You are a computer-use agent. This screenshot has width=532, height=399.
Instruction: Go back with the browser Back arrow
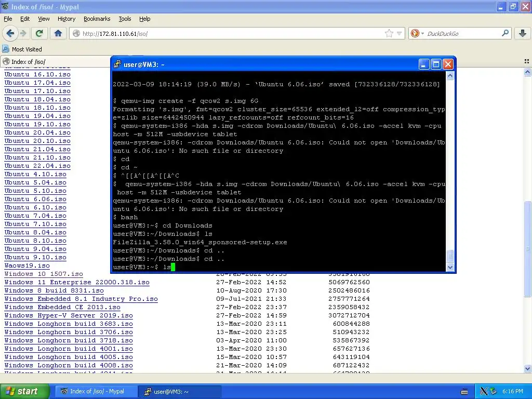pyautogui.click(x=10, y=33)
